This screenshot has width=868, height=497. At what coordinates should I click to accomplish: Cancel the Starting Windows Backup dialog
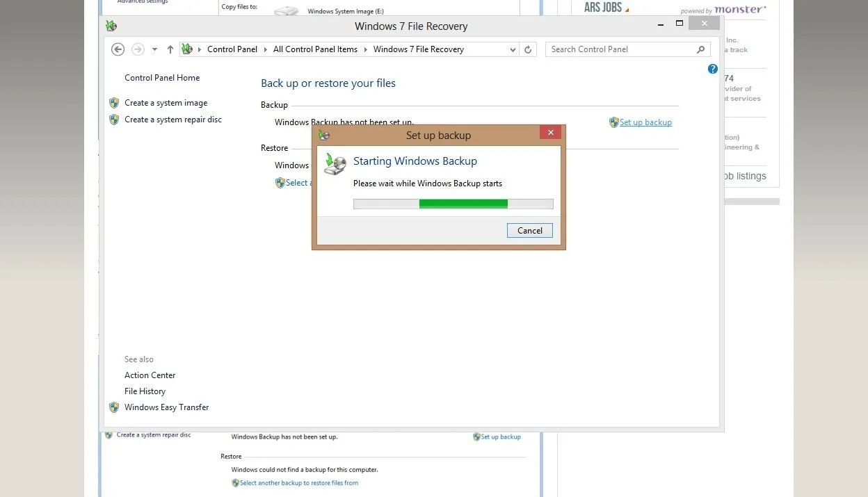tap(529, 231)
